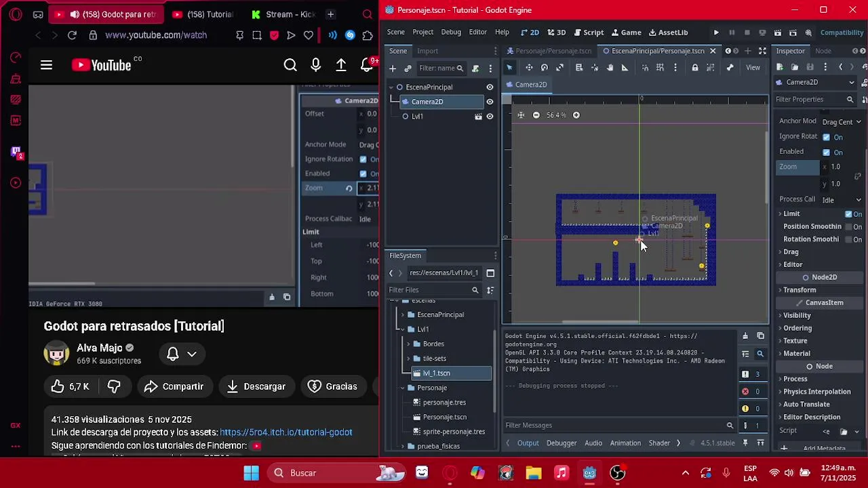Lock the selected node with padlock icon
Viewport: 868px width, 488px height.
[x=695, y=68]
